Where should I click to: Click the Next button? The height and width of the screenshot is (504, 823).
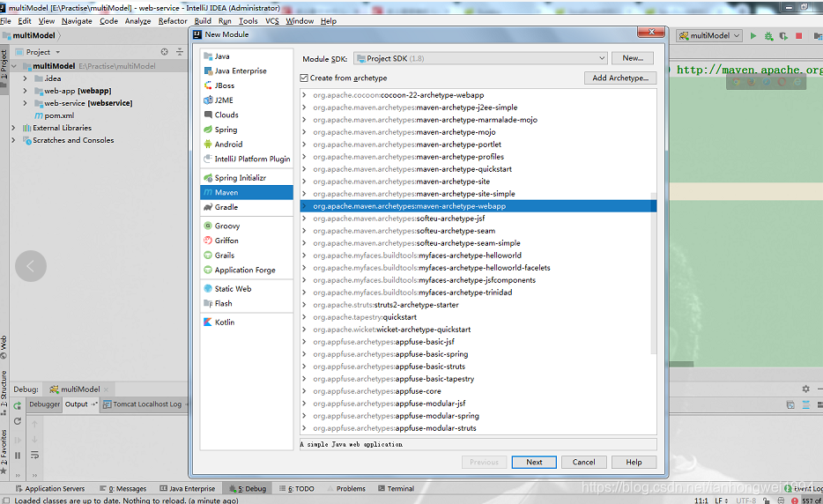[x=534, y=462]
